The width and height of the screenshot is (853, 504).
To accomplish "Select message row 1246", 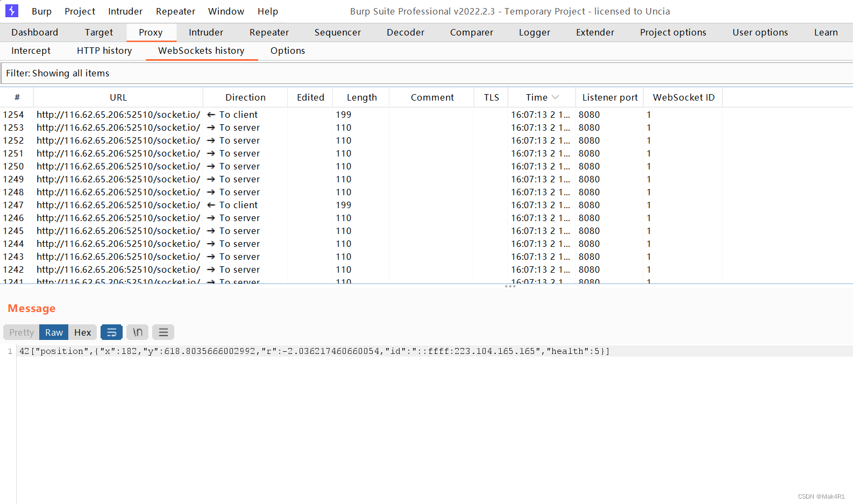I will click(x=361, y=218).
